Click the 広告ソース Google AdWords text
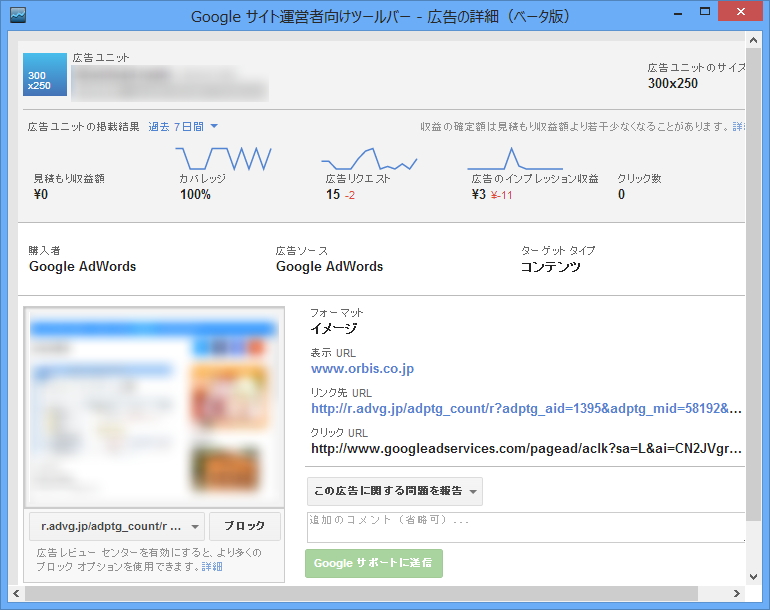 coord(330,266)
